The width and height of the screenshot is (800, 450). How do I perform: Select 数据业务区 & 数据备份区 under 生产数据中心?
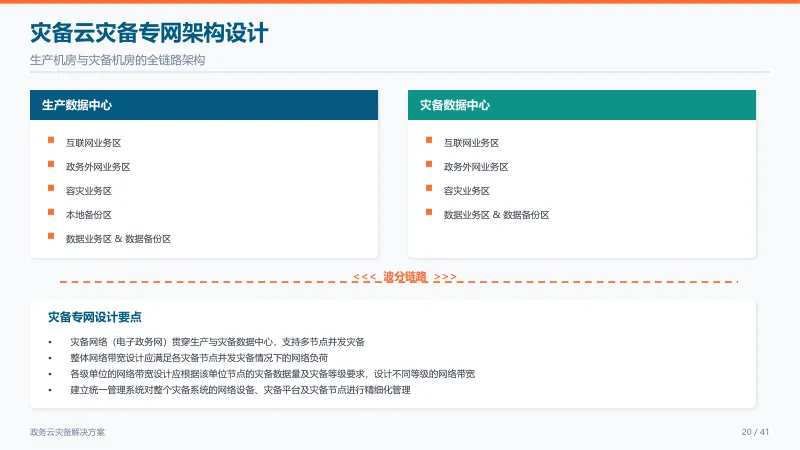click(x=118, y=239)
